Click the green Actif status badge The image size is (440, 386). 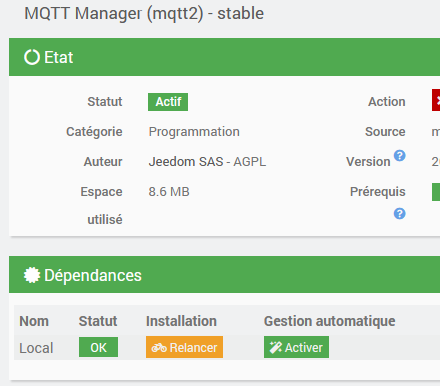point(168,102)
